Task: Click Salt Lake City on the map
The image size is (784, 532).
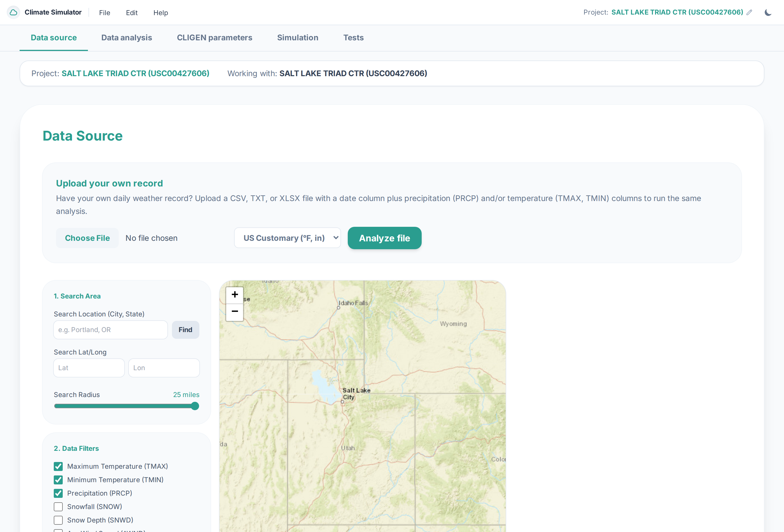Action: (356, 394)
